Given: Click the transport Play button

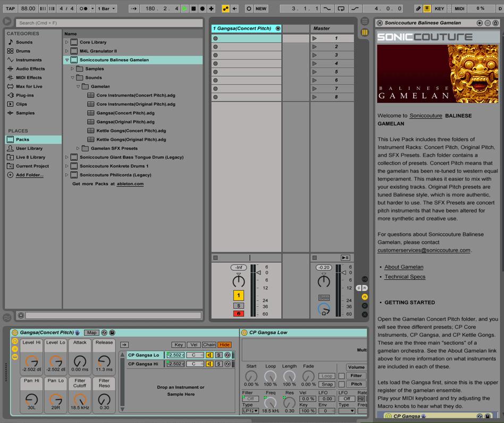Looking at the screenshot, I should click(x=185, y=9).
